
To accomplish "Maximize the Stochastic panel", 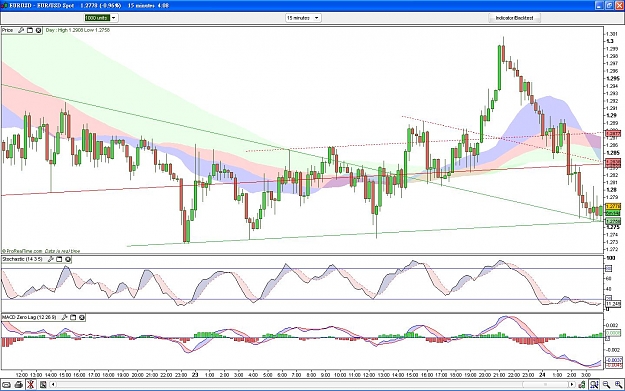I will (59, 259).
